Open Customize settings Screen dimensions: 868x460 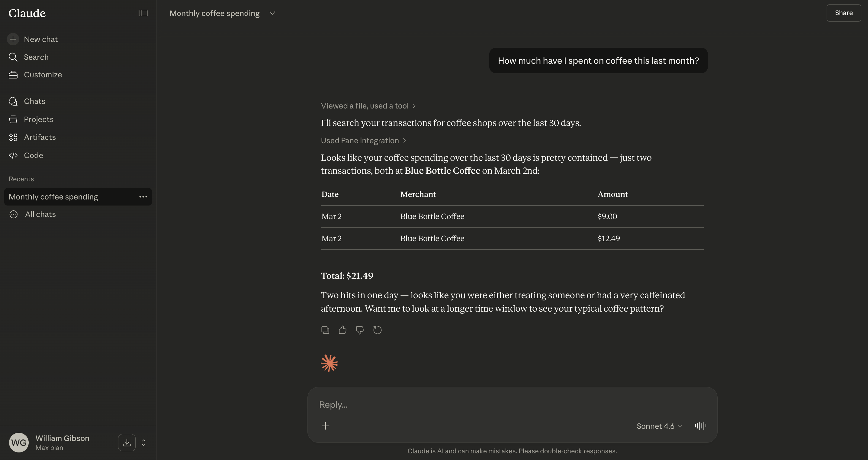43,75
